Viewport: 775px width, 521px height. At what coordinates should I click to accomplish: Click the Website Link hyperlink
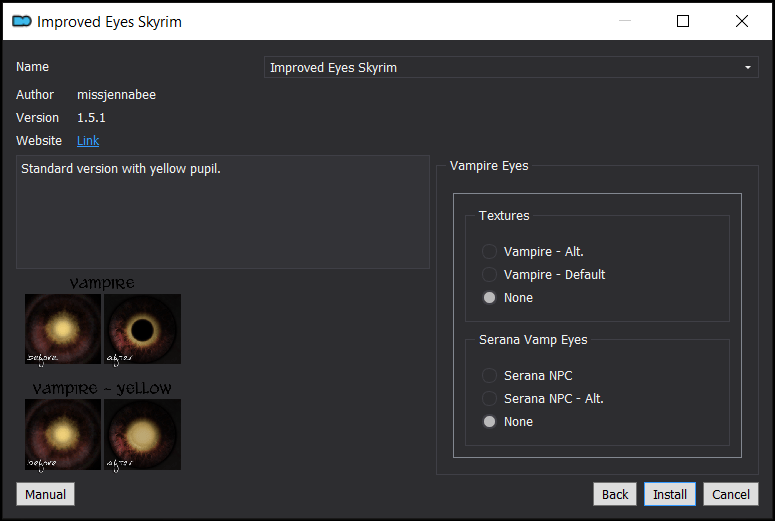88,141
